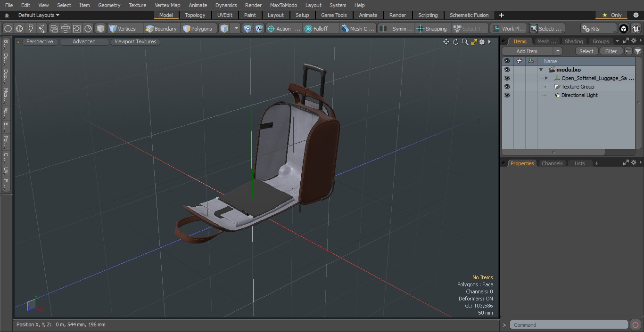This screenshot has width=644, height=332.
Task: Click the Items list collapse toggle icon
Action: 628,51
